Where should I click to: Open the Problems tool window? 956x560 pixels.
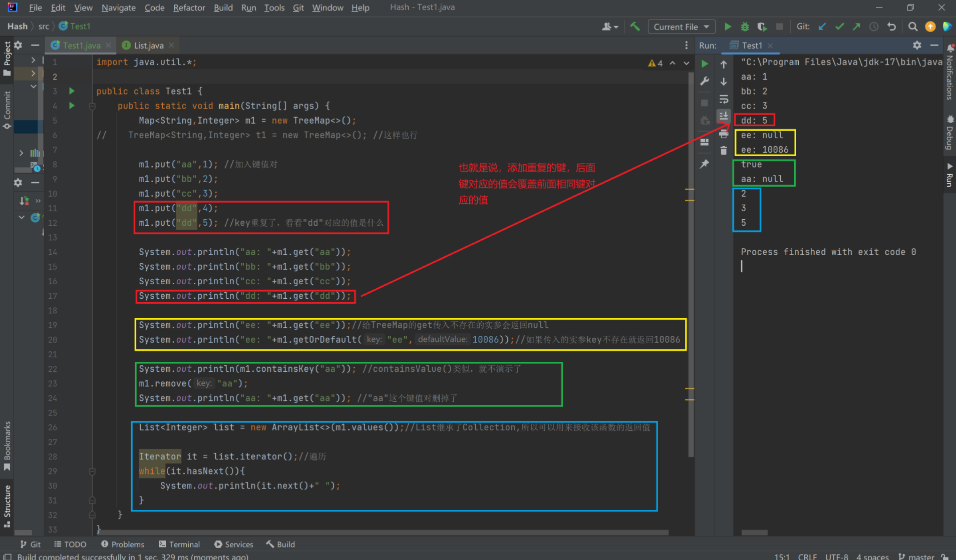coord(123,544)
